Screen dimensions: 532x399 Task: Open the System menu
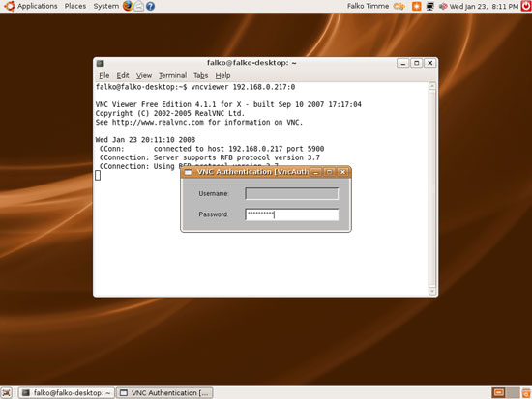(x=105, y=6)
